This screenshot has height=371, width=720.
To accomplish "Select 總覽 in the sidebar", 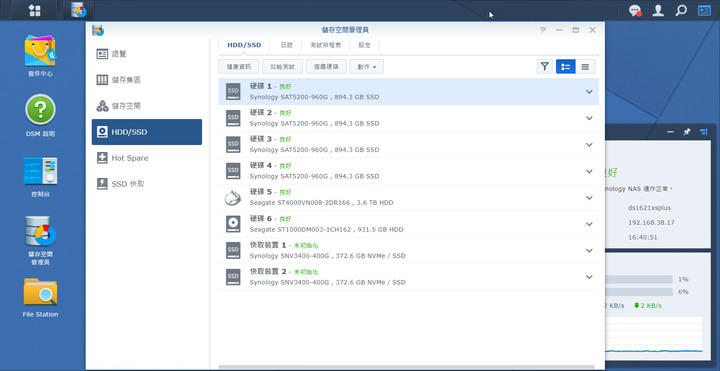I will (146, 54).
